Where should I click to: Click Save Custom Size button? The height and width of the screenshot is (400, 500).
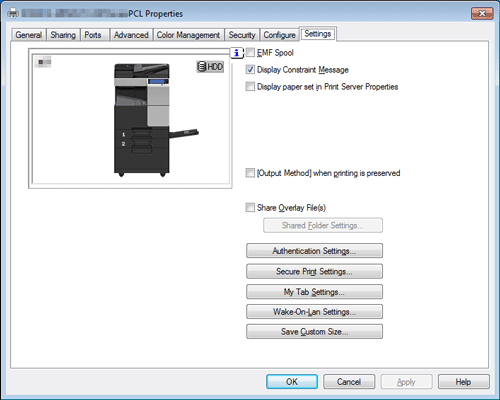tap(314, 332)
